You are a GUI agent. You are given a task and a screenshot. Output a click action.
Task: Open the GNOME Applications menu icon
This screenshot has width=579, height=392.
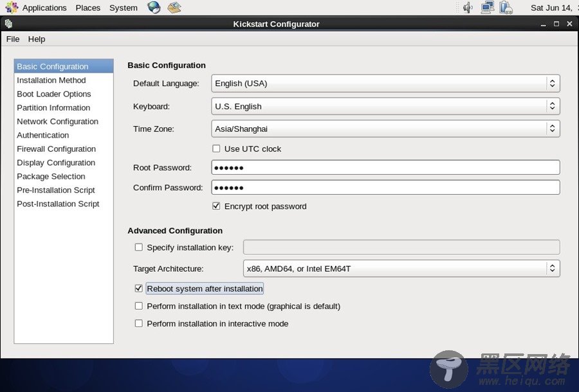[x=11, y=7]
